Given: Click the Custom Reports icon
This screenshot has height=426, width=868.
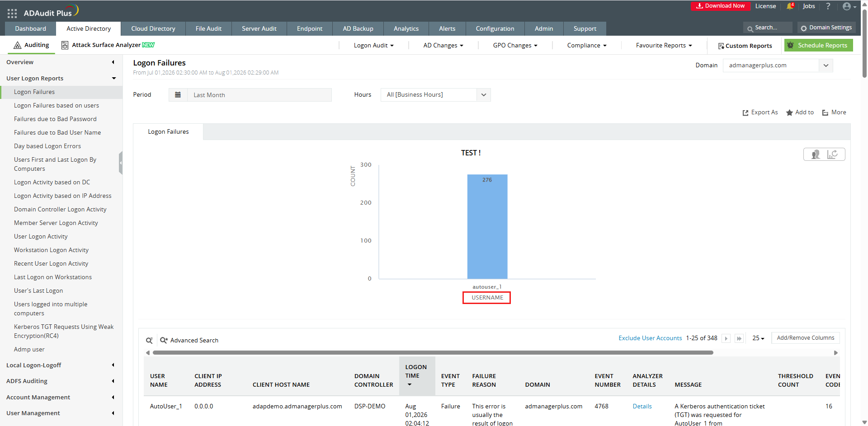Looking at the screenshot, I should coord(721,46).
